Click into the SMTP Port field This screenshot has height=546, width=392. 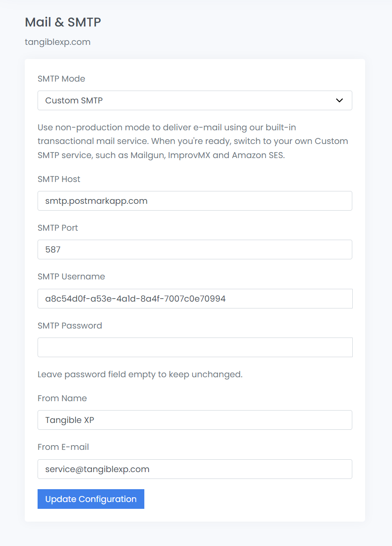click(195, 250)
